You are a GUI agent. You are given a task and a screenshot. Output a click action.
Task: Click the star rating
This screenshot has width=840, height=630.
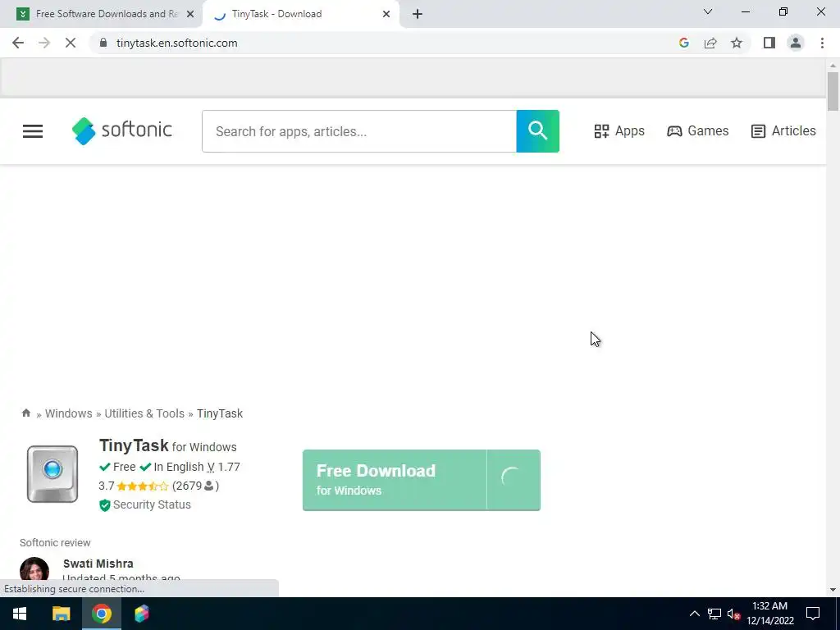(143, 486)
